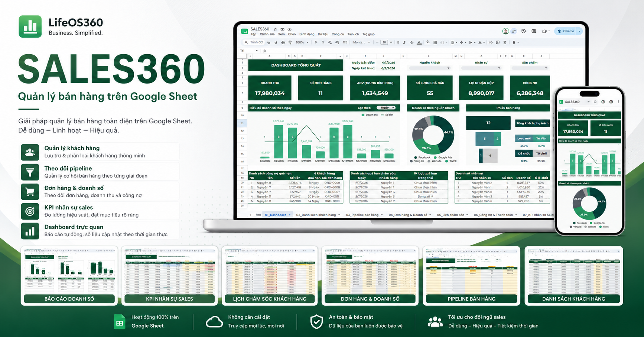Switch to 02_Danh sách khách hàng sheet tab
The height and width of the screenshot is (337, 644).
tap(318, 215)
